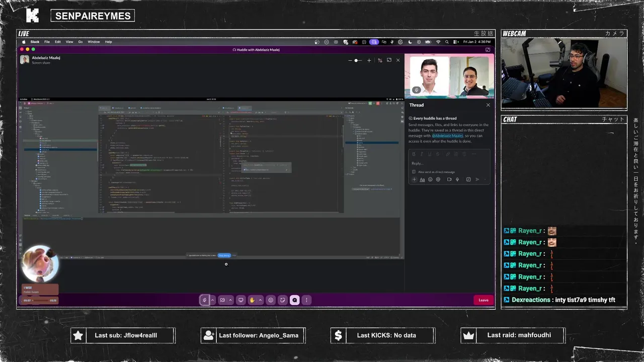Open the emoji reactions smiley in huddle bar
Viewport: 644px width, 362px height.
[271, 300]
